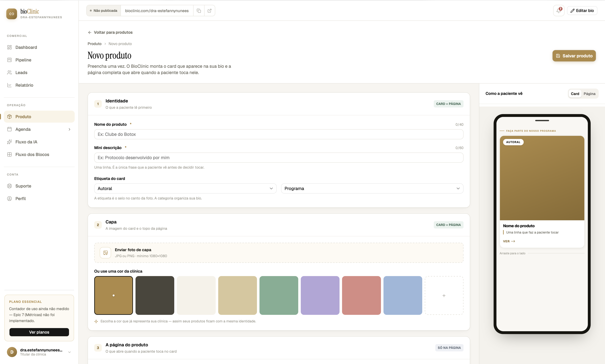This screenshot has width=605, height=364.
Task: Switch preview to Página view
Action: coord(589,94)
